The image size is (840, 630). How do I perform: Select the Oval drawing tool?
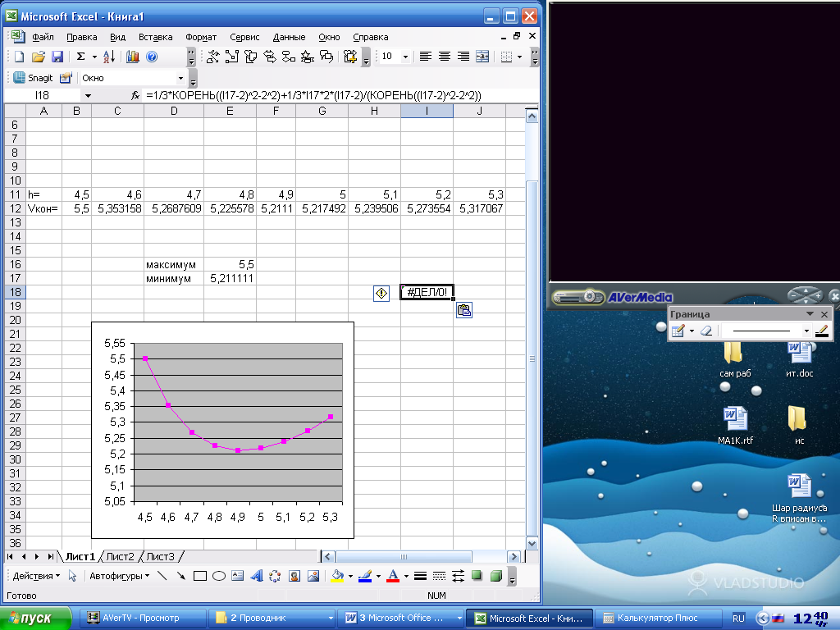tap(219, 576)
